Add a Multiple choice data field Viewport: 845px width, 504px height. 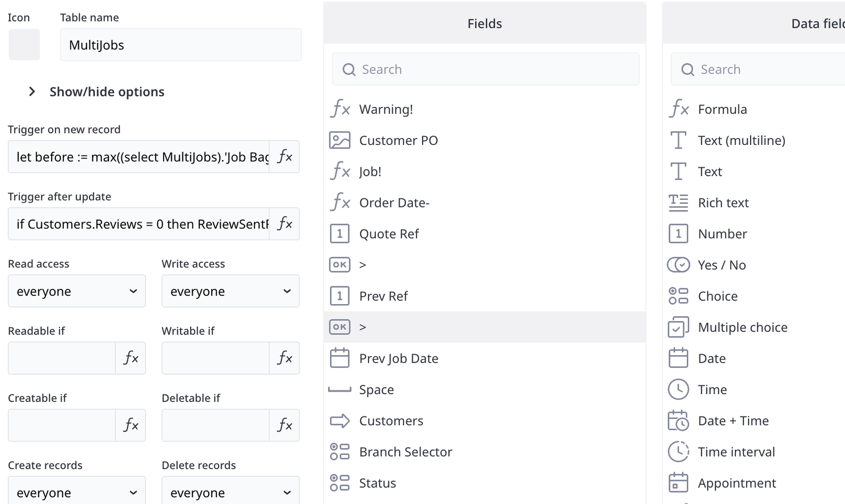[x=742, y=328]
